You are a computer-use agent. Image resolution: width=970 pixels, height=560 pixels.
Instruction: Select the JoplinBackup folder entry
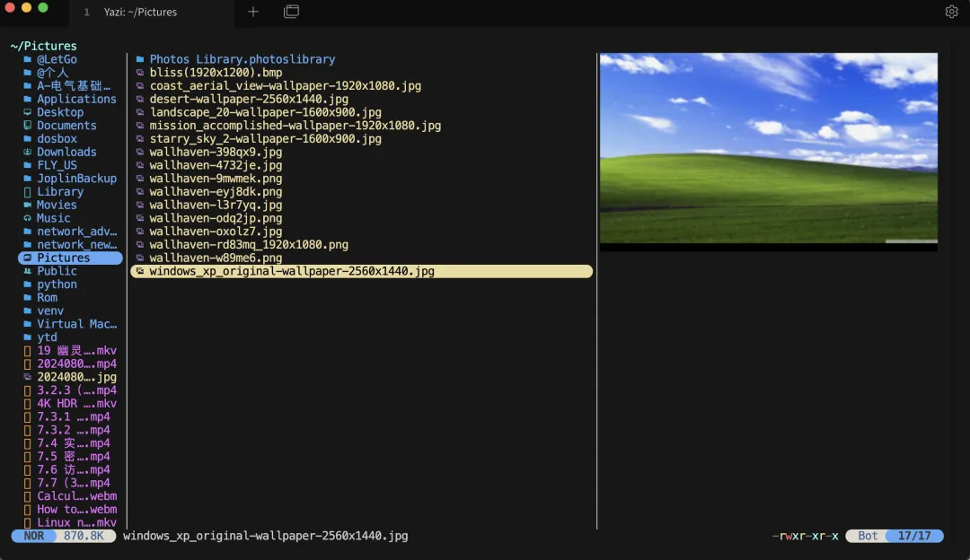click(x=76, y=179)
